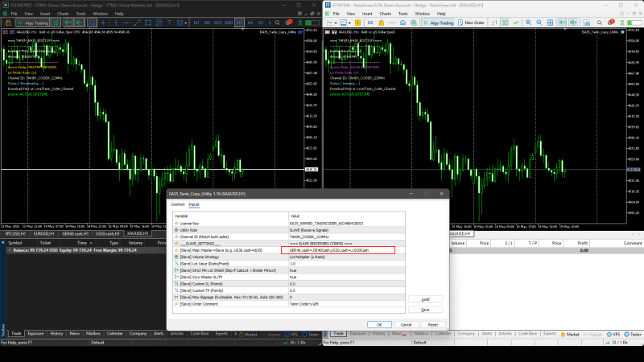The image size is (644, 362).
Task: Open the Charts menu in FTMO window
Action: (63, 14)
